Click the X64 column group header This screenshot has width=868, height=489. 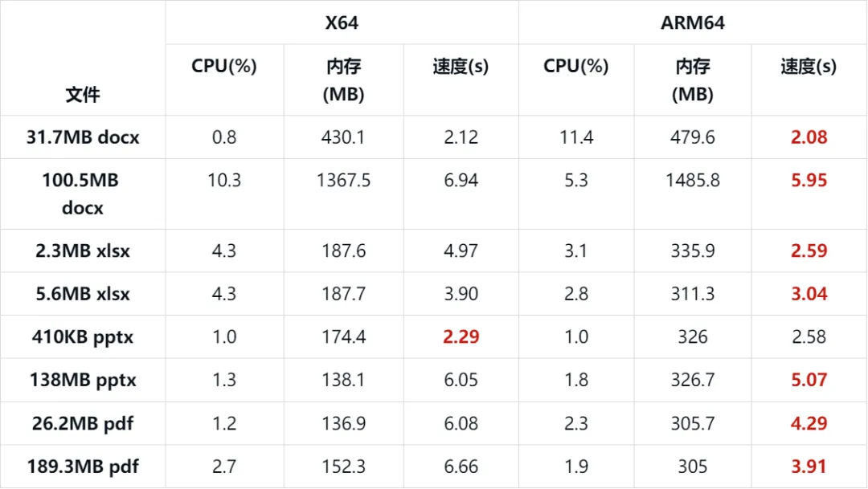tap(342, 23)
